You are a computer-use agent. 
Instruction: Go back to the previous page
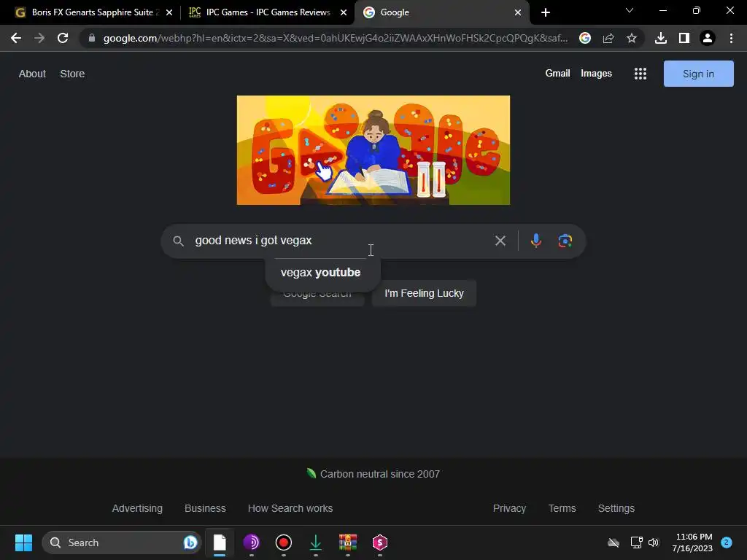16,38
